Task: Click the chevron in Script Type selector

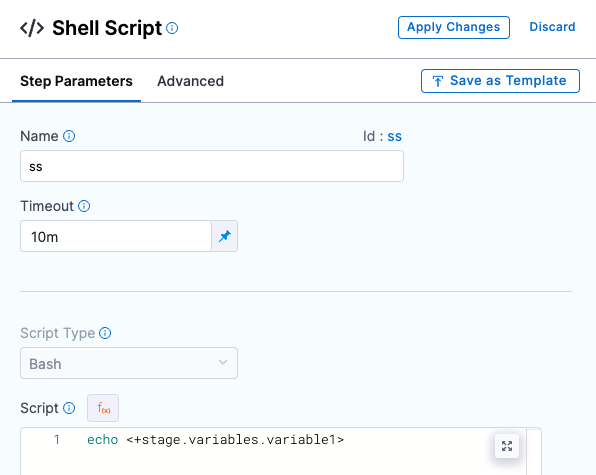Action: 223,362
